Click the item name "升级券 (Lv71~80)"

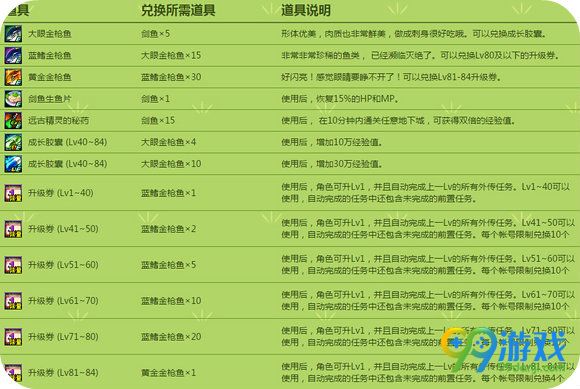[x=63, y=336]
